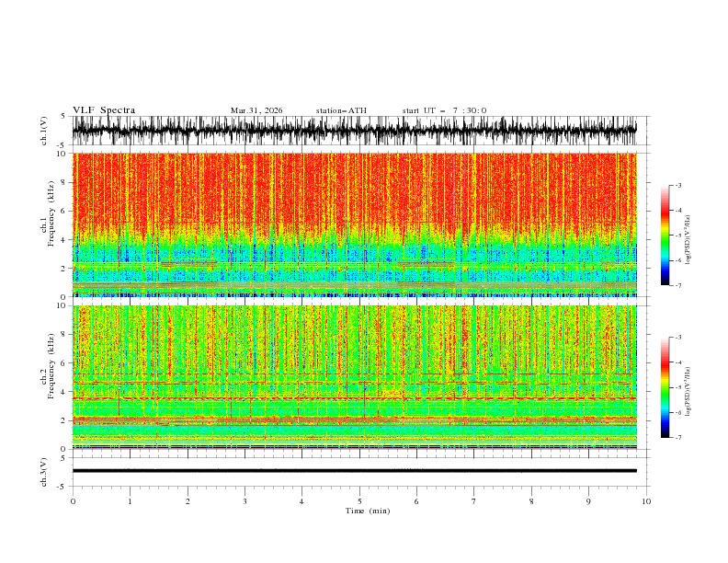The image size is (728, 563).
Task: Click the ch.3 flat voltage trace
Action: 354,471
